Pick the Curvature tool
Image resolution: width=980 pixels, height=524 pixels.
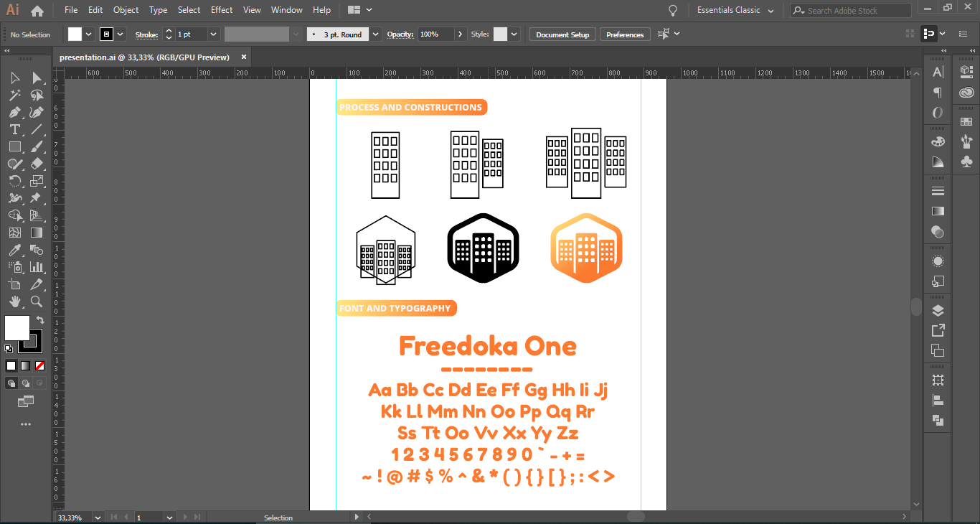[37, 112]
